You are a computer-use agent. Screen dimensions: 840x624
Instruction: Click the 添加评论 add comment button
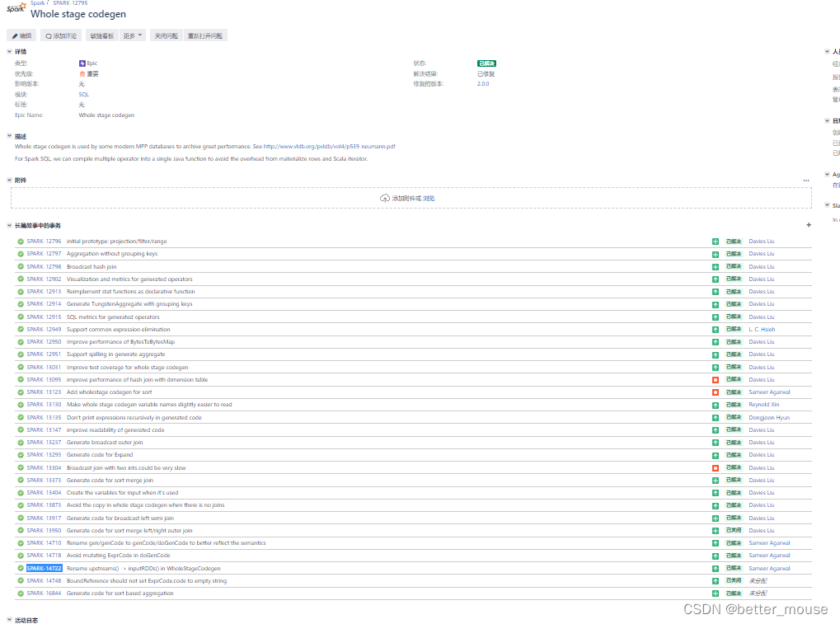pyautogui.click(x=61, y=36)
